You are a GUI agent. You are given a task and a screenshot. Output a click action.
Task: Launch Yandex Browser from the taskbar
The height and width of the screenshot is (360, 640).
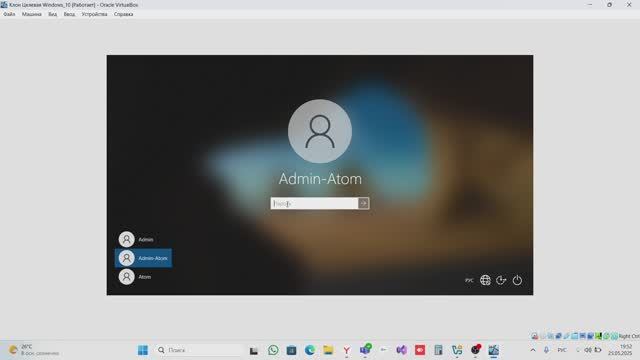pos(347,350)
